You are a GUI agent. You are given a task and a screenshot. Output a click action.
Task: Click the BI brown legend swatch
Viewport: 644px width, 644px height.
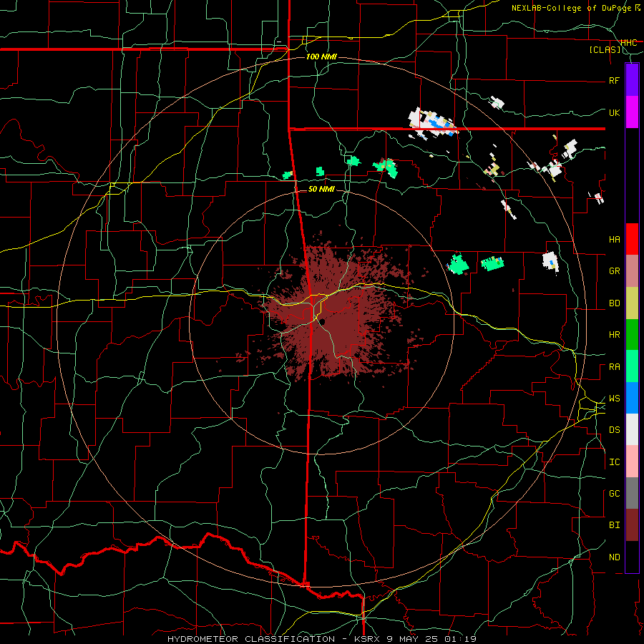point(632,525)
